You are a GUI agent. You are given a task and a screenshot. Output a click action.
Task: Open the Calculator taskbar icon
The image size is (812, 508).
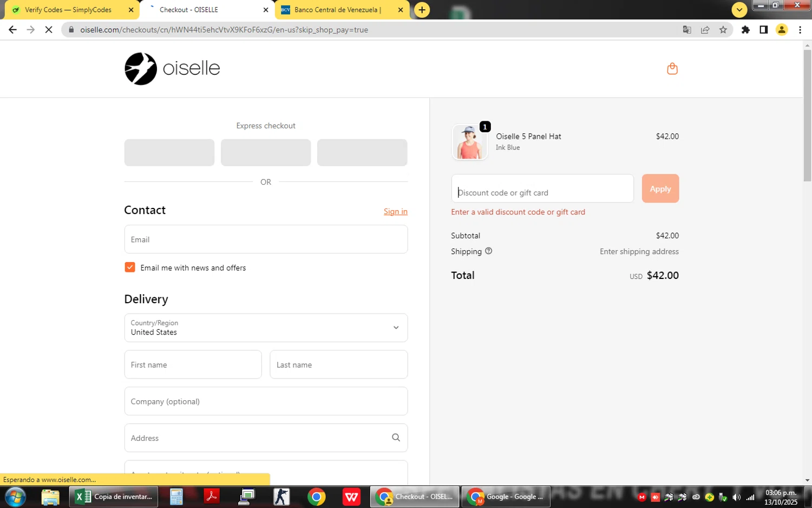176,497
